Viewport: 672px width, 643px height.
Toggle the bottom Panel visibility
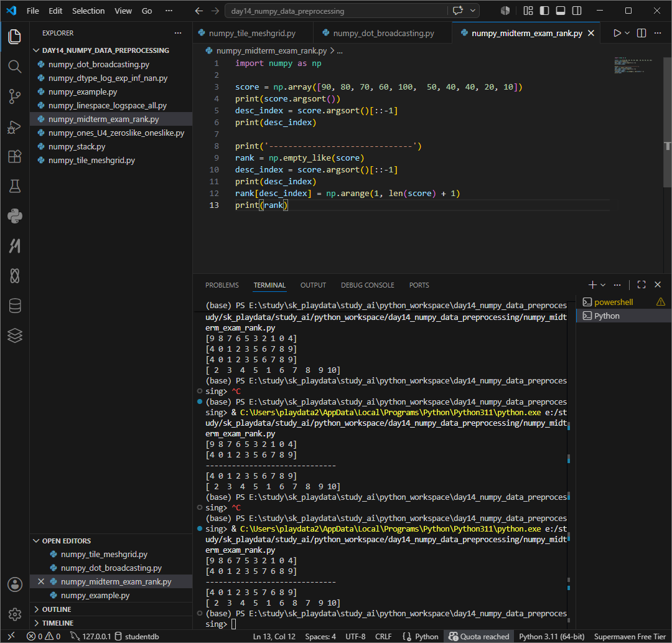(x=561, y=11)
